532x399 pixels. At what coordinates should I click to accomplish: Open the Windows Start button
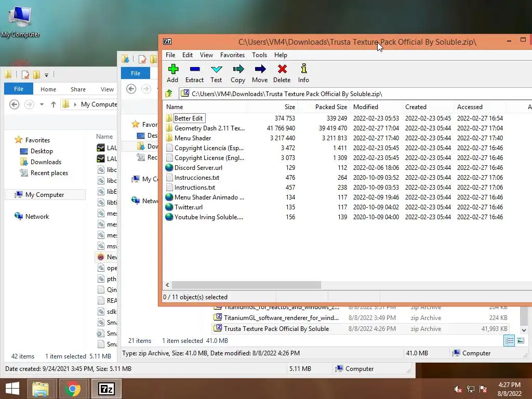click(12, 389)
